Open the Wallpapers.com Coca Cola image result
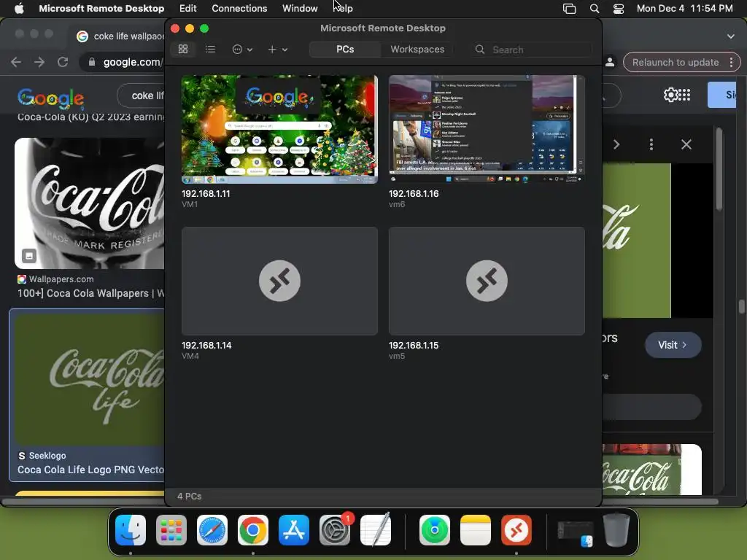This screenshot has height=560, width=747. click(x=90, y=203)
